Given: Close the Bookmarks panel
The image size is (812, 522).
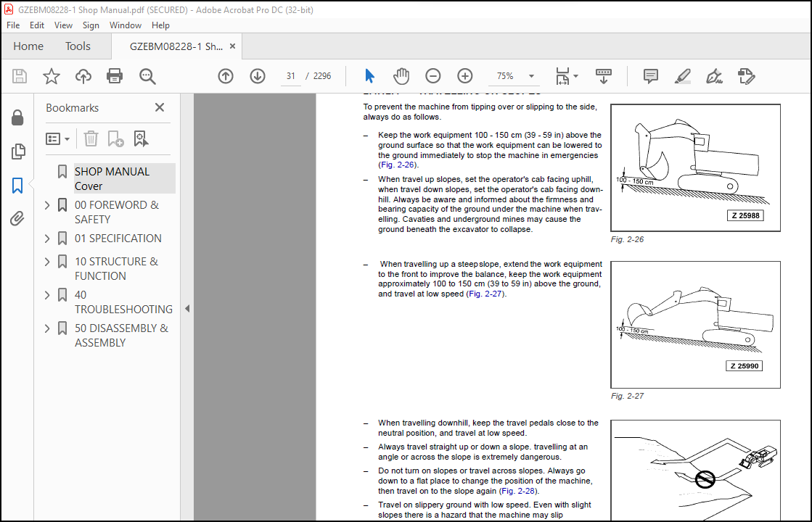Looking at the screenshot, I should point(160,107).
